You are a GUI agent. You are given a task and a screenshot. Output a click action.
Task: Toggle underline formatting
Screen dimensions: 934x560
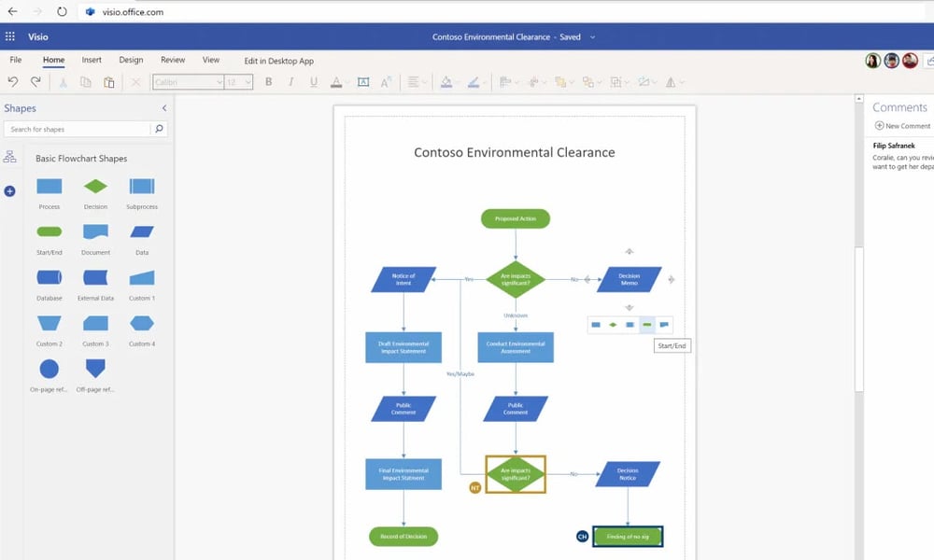coord(313,82)
